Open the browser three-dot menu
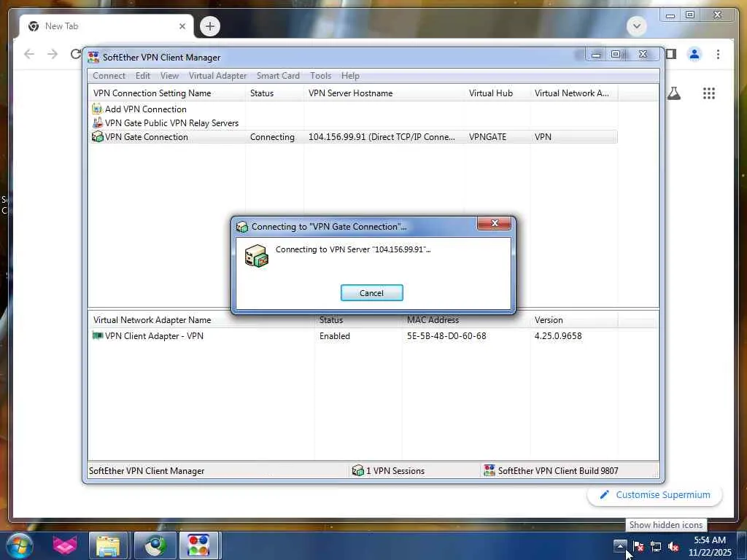747x560 pixels. click(718, 54)
